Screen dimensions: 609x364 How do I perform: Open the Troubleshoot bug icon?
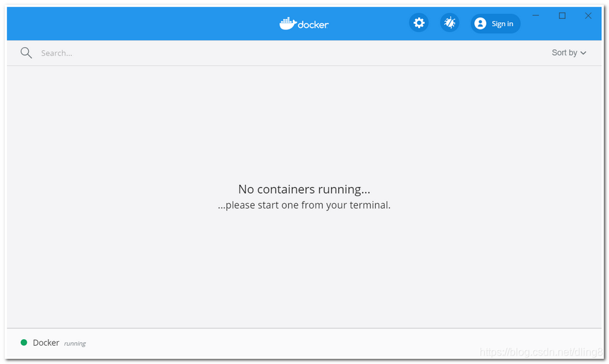point(450,23)
